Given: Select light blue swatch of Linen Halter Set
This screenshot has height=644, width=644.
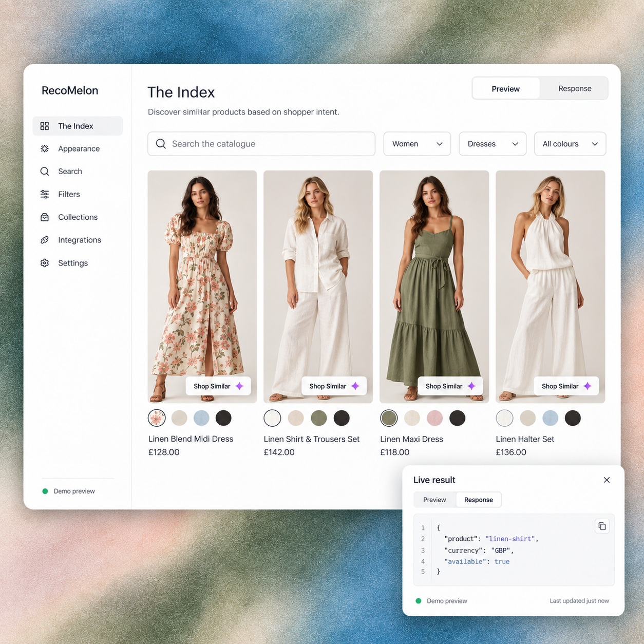Looking at the screenshot, I should [x=550, y=418].
